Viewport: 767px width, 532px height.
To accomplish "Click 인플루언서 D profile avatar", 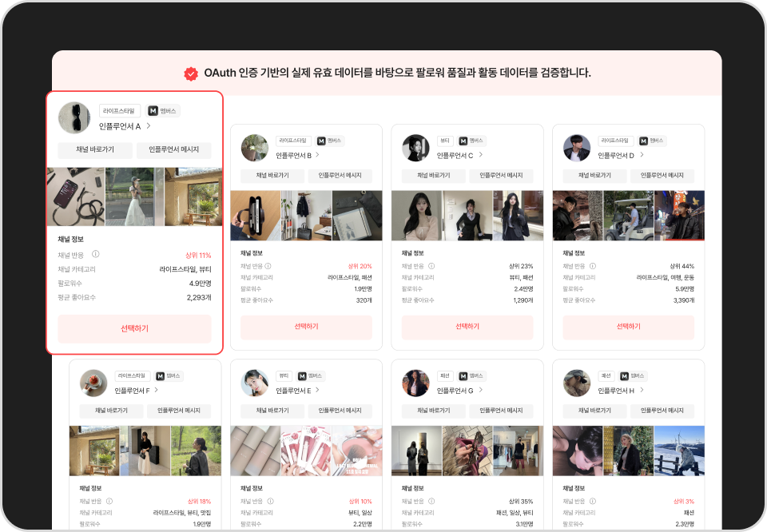I will pos(577,148).
